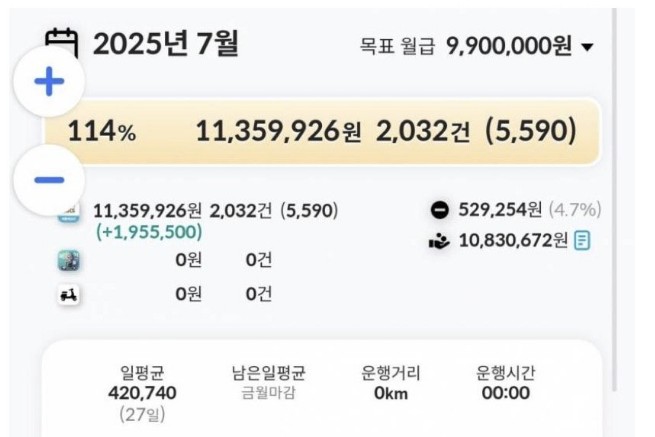The height and width of the screenshot is (437, 655).
Task: Click the 2025년 7월 month title
Action: pyautogui.click(x=166, y=45)
